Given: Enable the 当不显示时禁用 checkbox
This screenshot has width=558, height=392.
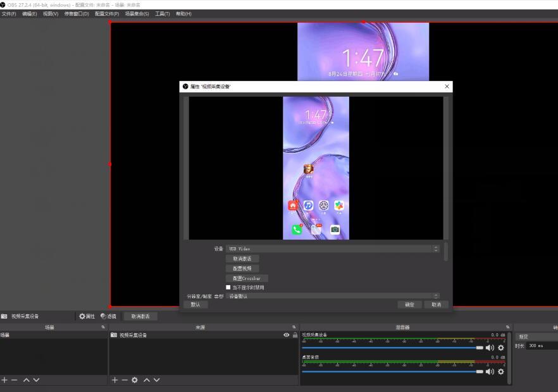Looking at the screenshot, I should [x=228, y=287].
